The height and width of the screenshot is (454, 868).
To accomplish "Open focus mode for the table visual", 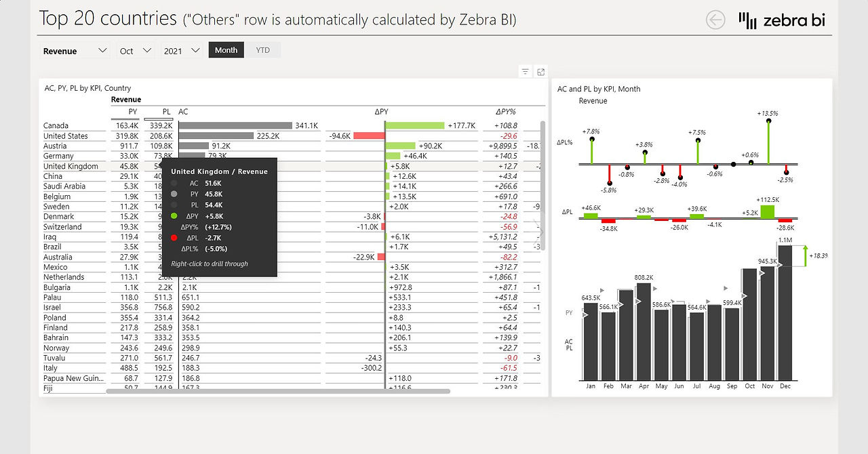I will (541, 72).
